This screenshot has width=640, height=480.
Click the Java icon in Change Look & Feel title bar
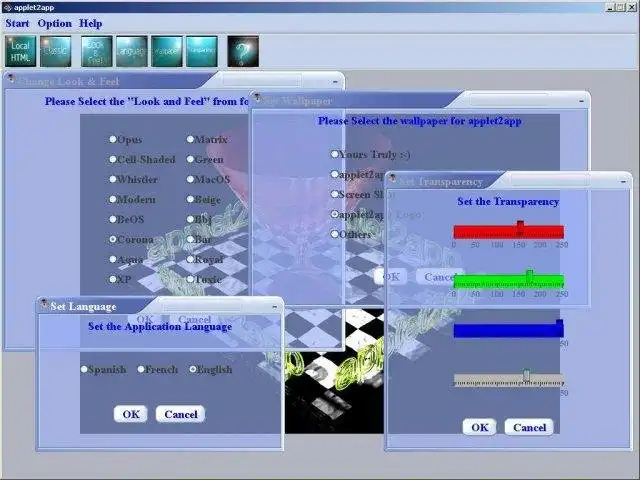[11, 78]
